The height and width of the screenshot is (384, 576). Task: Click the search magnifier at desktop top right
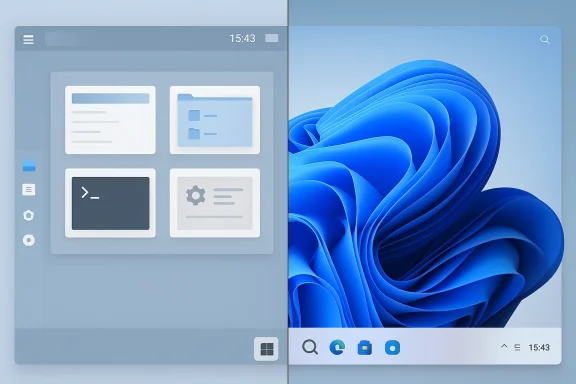544,39
